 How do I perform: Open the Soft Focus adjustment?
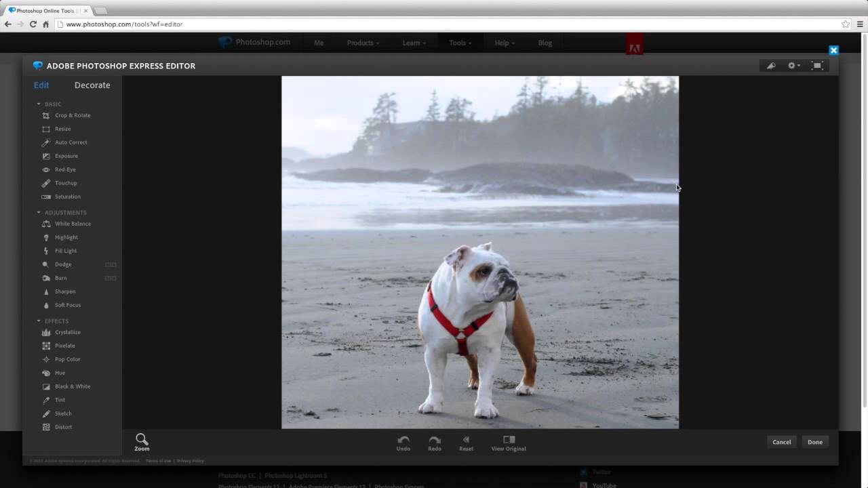pos(61,305)
